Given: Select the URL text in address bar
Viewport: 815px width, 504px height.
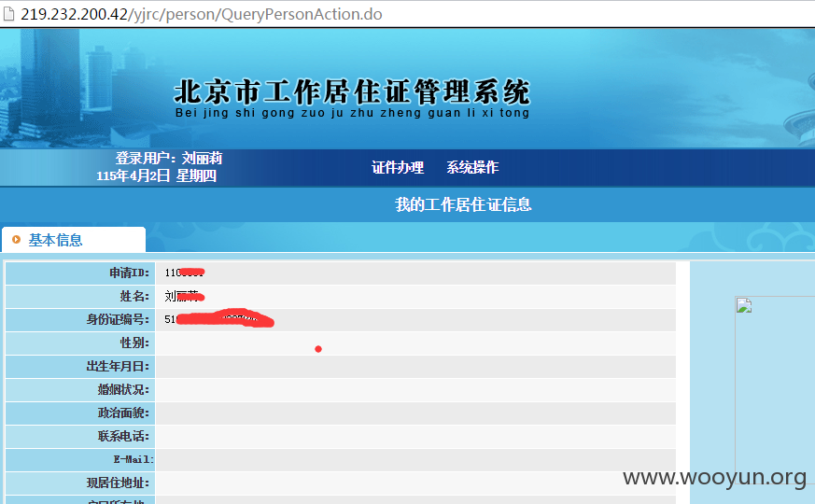Looking at the screenshot, I should [201, 14].
